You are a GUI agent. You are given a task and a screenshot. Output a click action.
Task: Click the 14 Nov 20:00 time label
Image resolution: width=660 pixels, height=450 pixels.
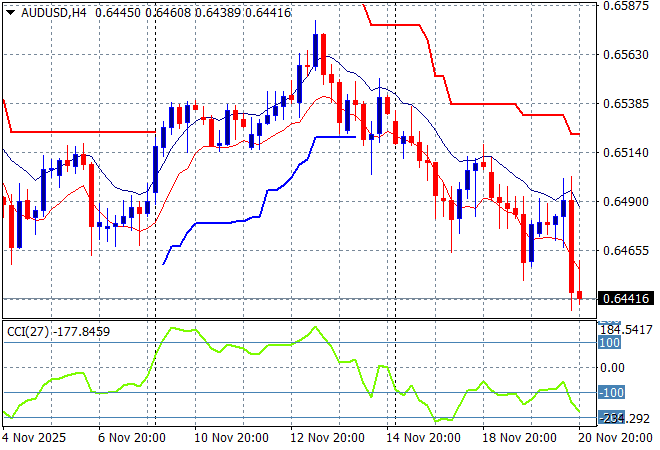pos(422,437)
